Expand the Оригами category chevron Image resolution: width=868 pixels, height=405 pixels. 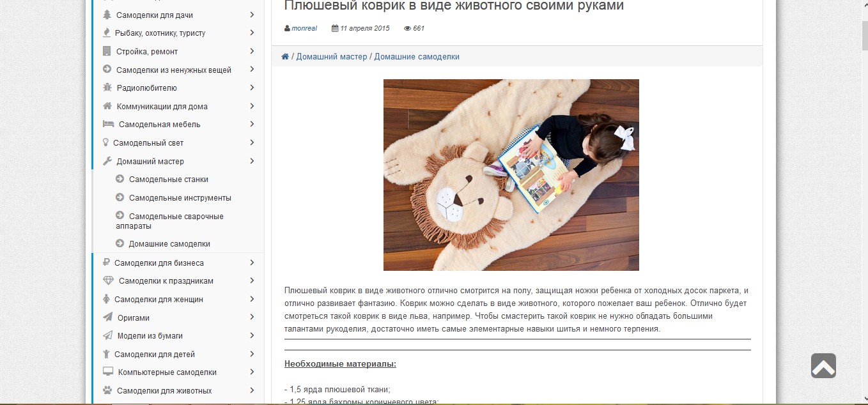click(252, 317)
